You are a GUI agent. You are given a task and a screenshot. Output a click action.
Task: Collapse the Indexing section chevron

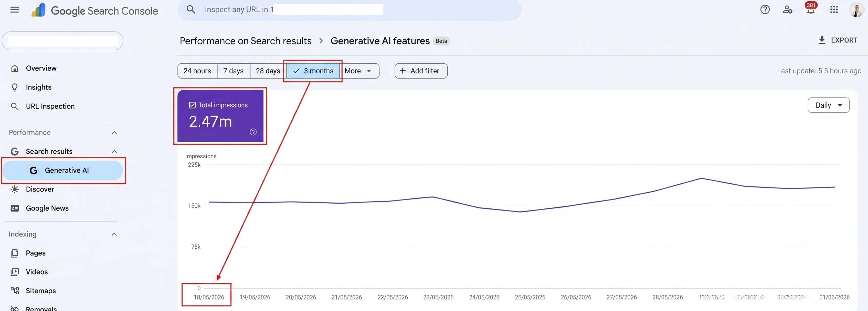pyautogui.click(x=114, y=234)
